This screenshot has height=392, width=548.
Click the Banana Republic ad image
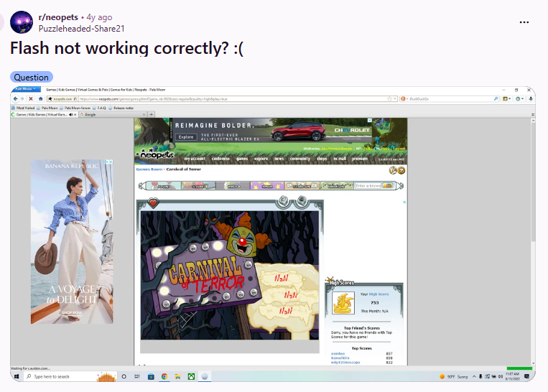pos(72,242)
